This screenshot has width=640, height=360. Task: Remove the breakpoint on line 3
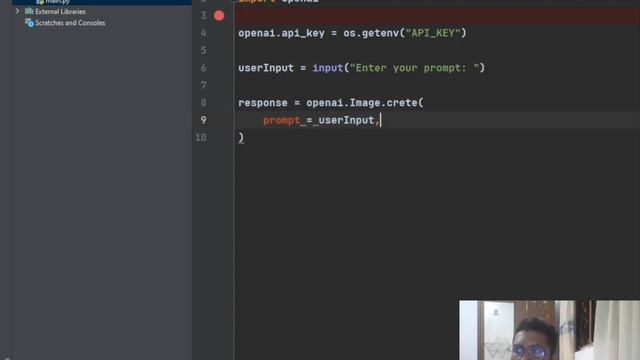click(x=219, y=16)
